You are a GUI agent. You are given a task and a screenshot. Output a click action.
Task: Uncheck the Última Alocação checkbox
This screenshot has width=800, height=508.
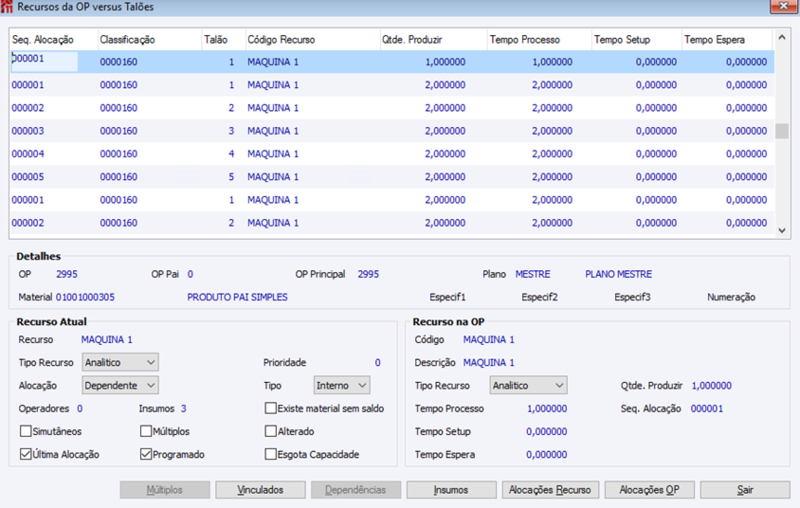pos(26,454)
